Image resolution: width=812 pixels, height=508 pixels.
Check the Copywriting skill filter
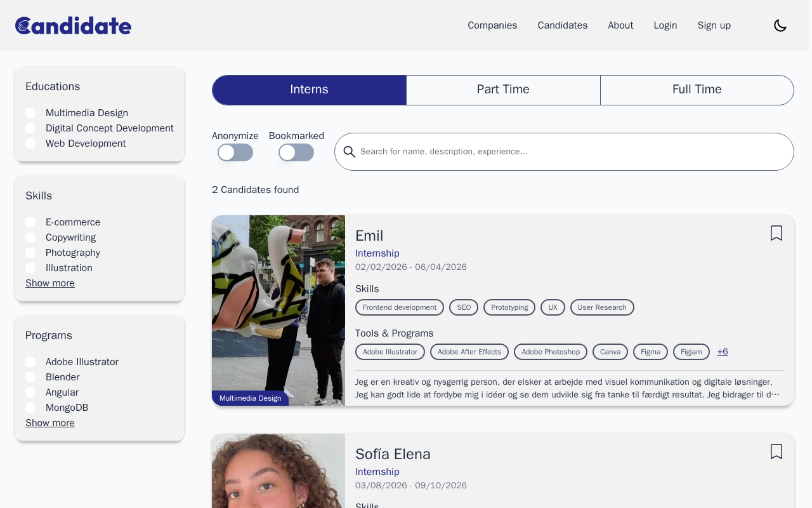[x=30, y=237]
